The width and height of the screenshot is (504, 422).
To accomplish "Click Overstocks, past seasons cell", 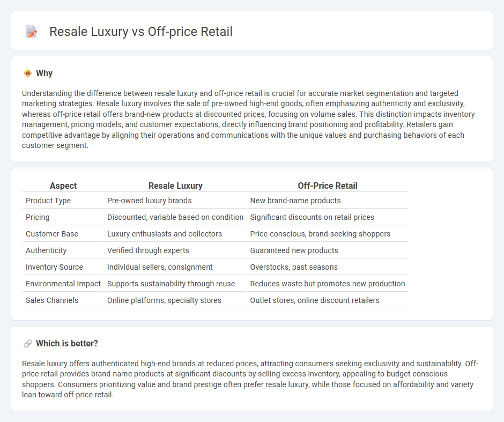I will click(x=294, y=267).
